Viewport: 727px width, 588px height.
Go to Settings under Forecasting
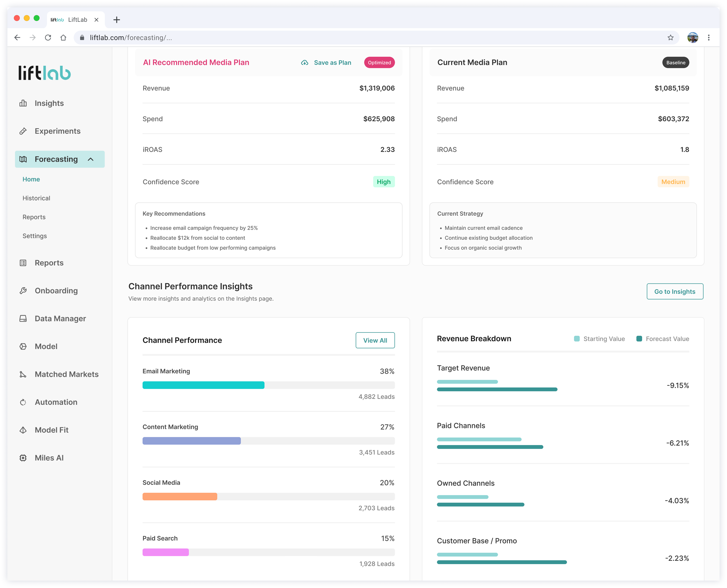pos(35,236)
